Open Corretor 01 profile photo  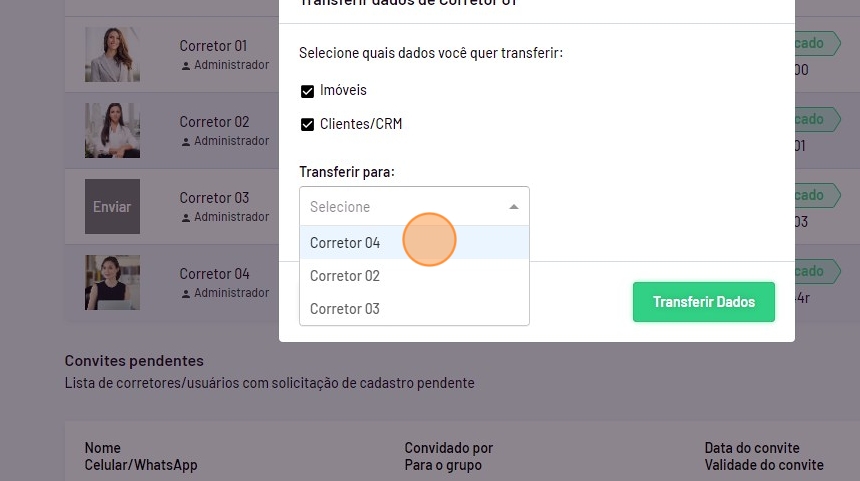pos(112,54)
